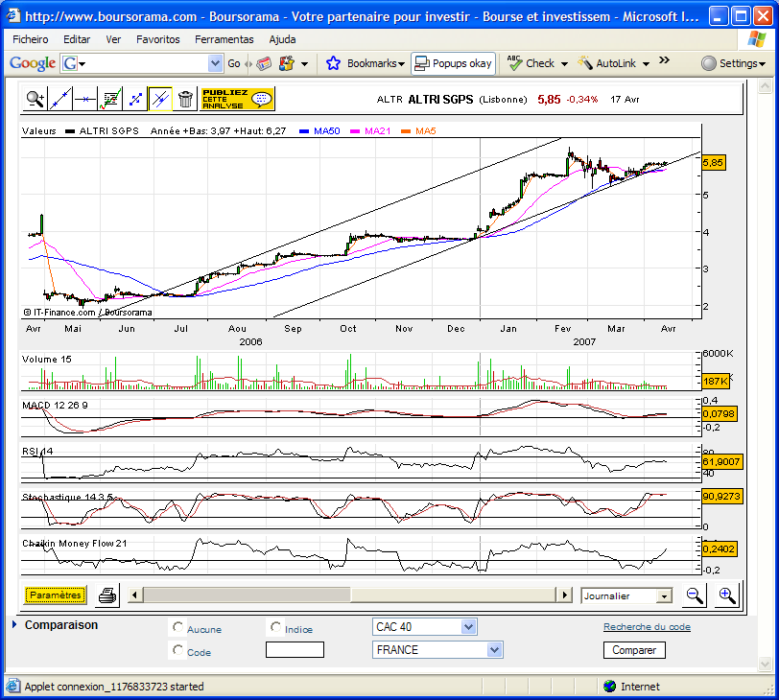Click the Comparer button

(634, 650)
